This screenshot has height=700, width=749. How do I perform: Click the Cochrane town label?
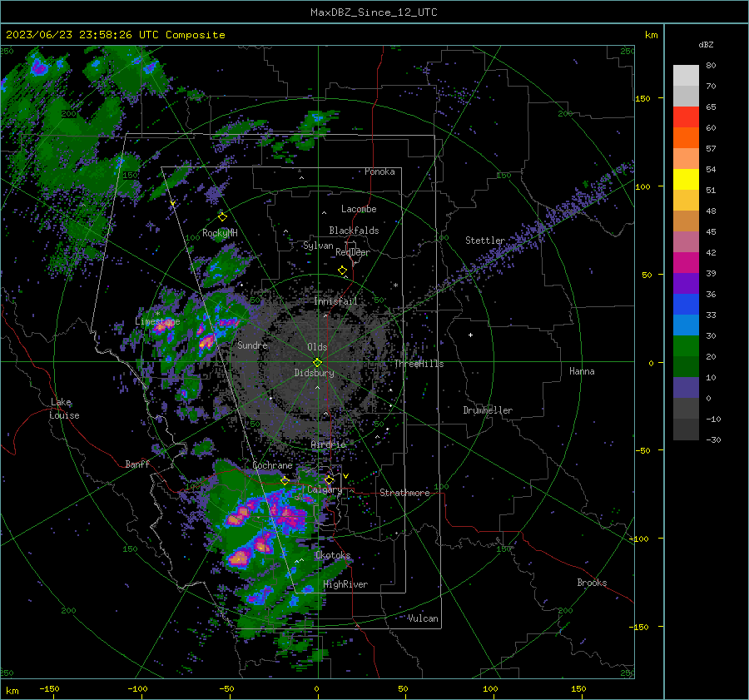tap(272, 465)
